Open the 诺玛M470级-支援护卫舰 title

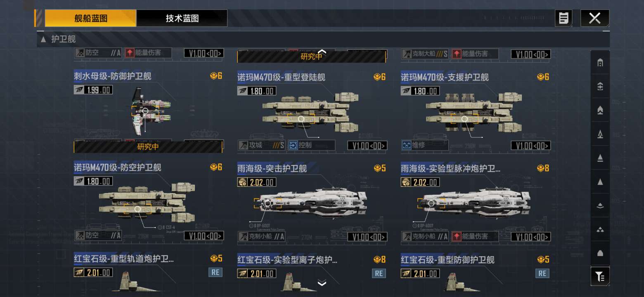coord(445,77)
